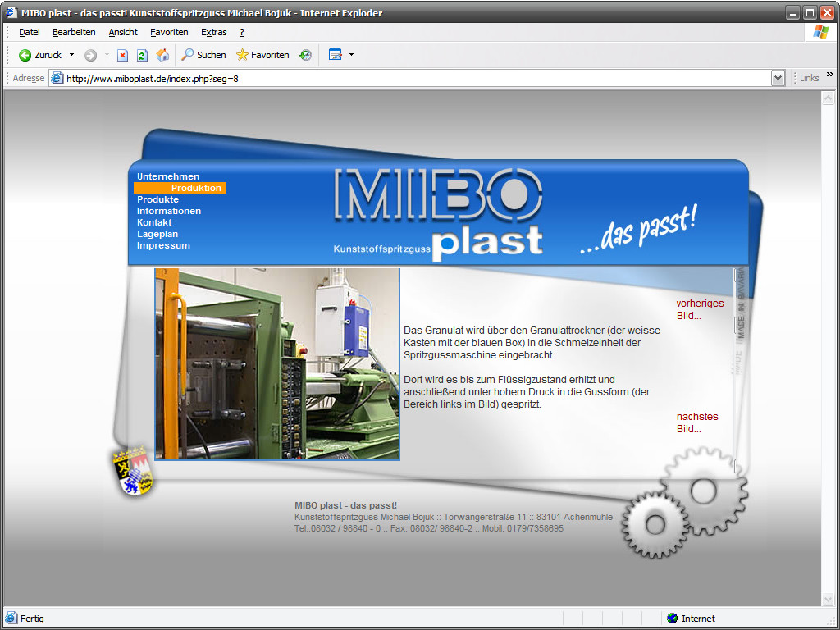The height and width of the screenshot is (630, 840).
Task: Click the Windows flag logo
Action: point(820,32)
